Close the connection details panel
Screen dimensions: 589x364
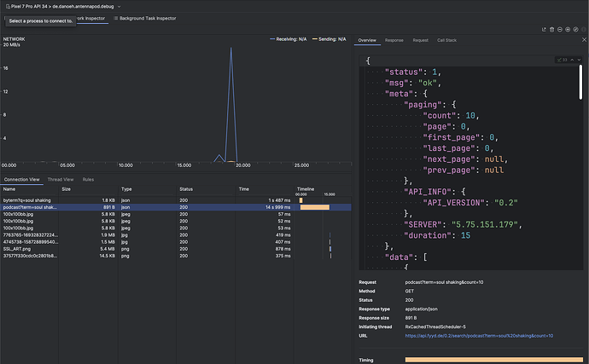(584, 40)
